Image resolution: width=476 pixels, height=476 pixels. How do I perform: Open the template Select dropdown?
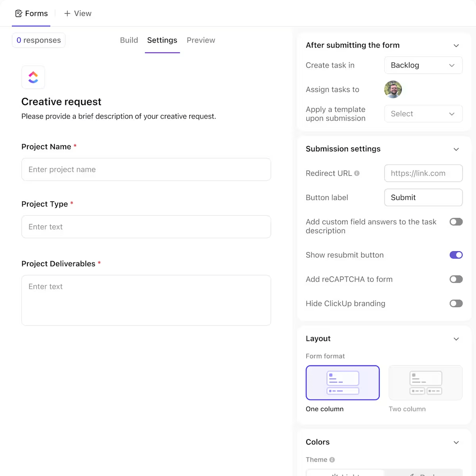click(423, 114)
